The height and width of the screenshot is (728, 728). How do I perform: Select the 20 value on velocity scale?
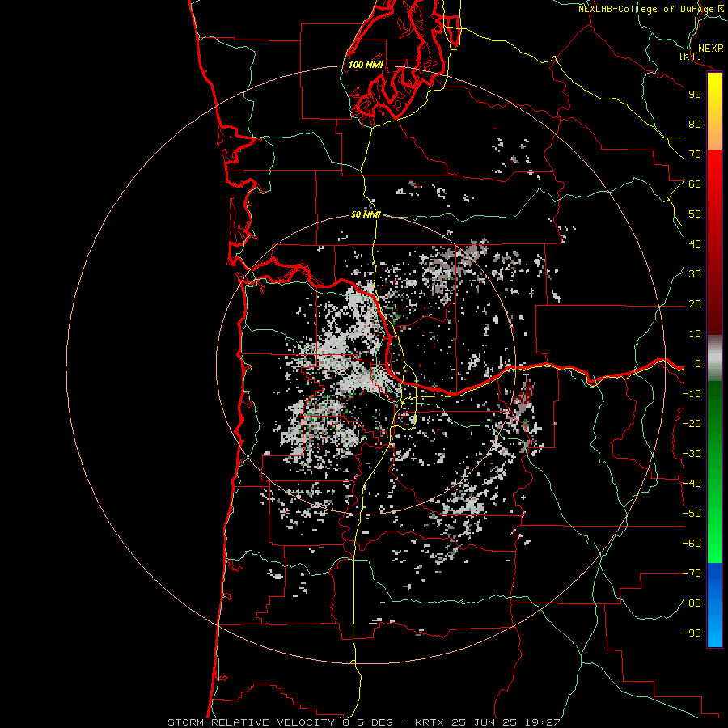695,304
